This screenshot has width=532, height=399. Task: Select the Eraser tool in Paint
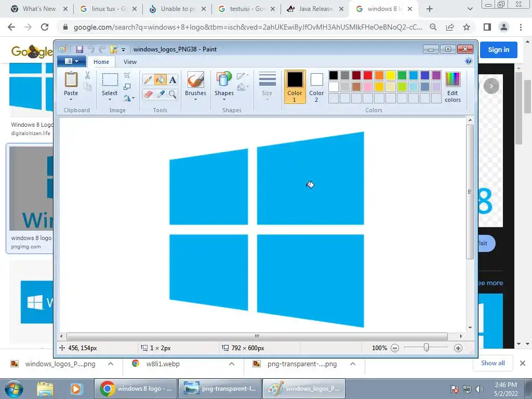tap(148, 94)
